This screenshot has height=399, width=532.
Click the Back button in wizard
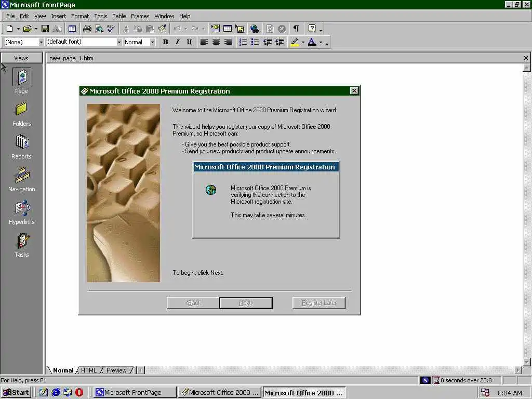point(193,303)
